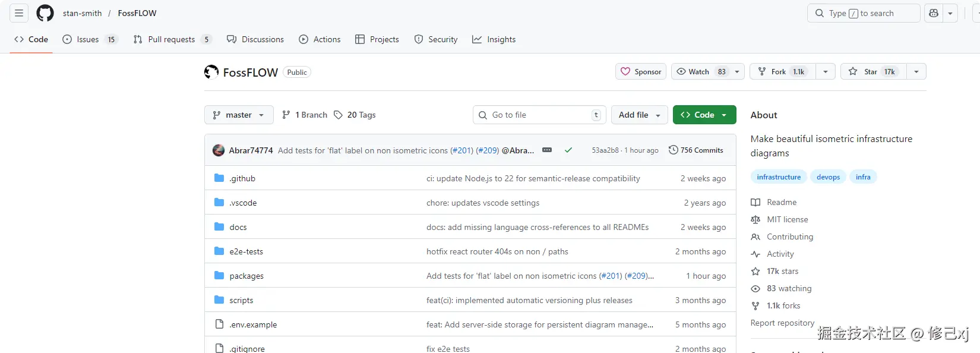Open the green Code dropdown
The height and width of the screenshot is (353, 980).
click(x=704, y=115)
